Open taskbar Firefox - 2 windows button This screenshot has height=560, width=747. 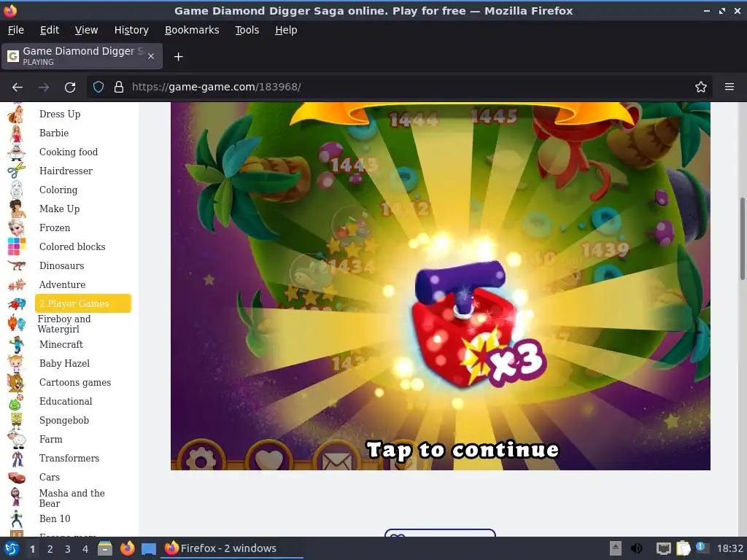tap(233, 548)
